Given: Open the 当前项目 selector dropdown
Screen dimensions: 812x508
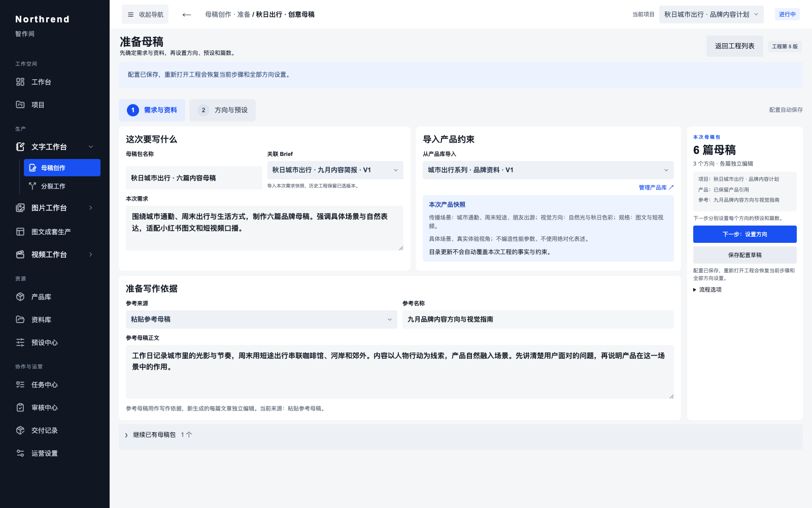Looking at the screenshot, I should coord(712,15).
